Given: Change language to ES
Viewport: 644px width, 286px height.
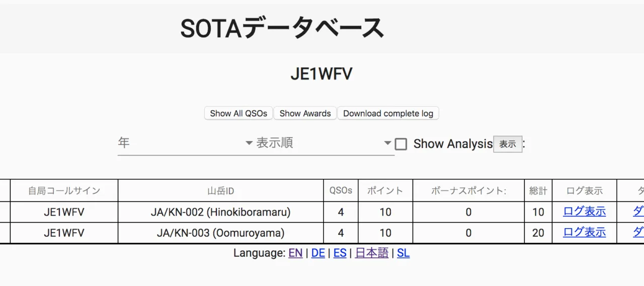Looking at the screenshot, I should [x=340, y=253].
